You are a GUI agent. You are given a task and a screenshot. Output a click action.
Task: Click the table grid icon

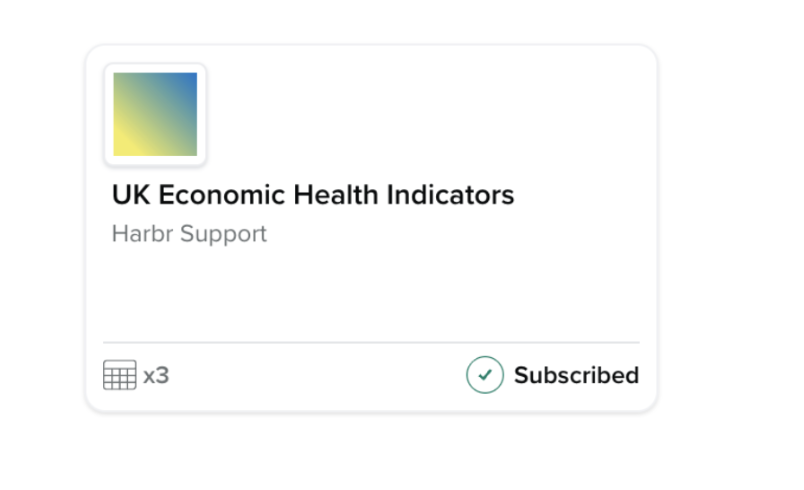(119, 375)
